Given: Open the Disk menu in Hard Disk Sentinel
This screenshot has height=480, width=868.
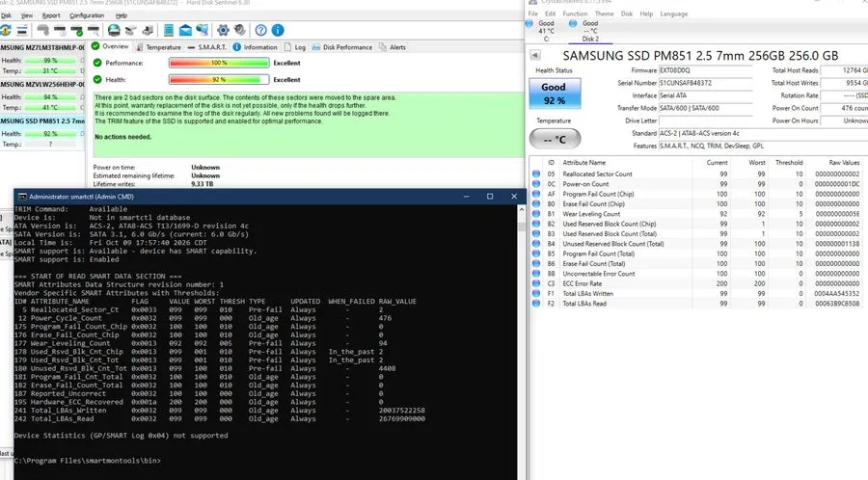Looking at the screenshot, I should click(x=6, y=15).
